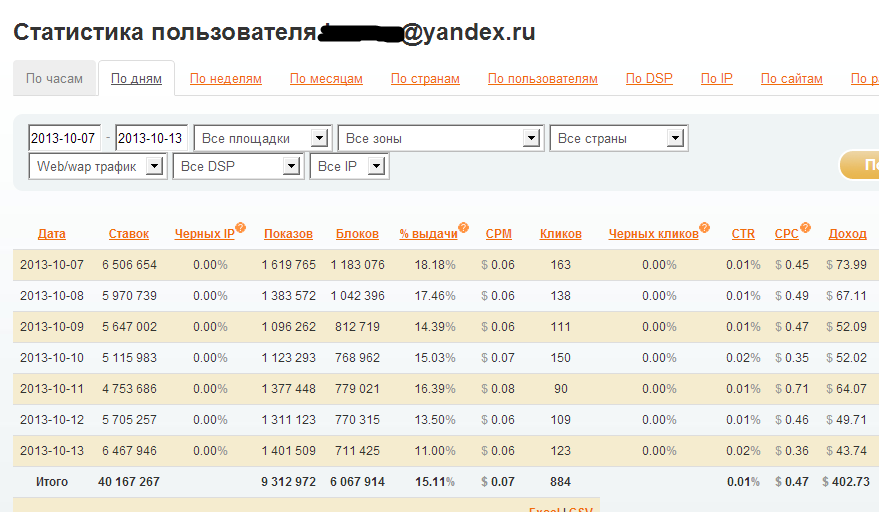Click help icon beside % выдачи header
The width and height of the screenshot is (879, 512).
(464, 228)
